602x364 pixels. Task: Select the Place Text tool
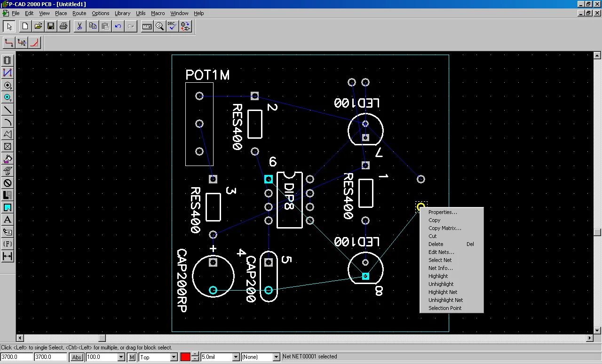click(x=8, y=220)
